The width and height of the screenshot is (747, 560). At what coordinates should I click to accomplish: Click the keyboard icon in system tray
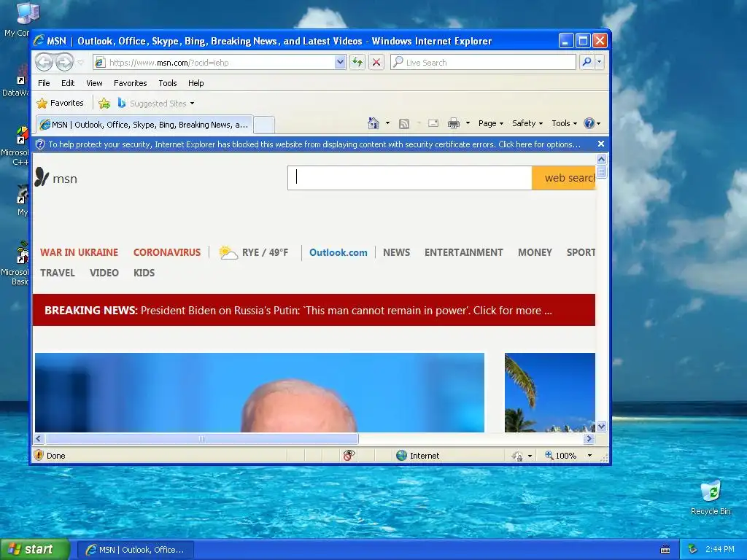click(x=665, y=550)
